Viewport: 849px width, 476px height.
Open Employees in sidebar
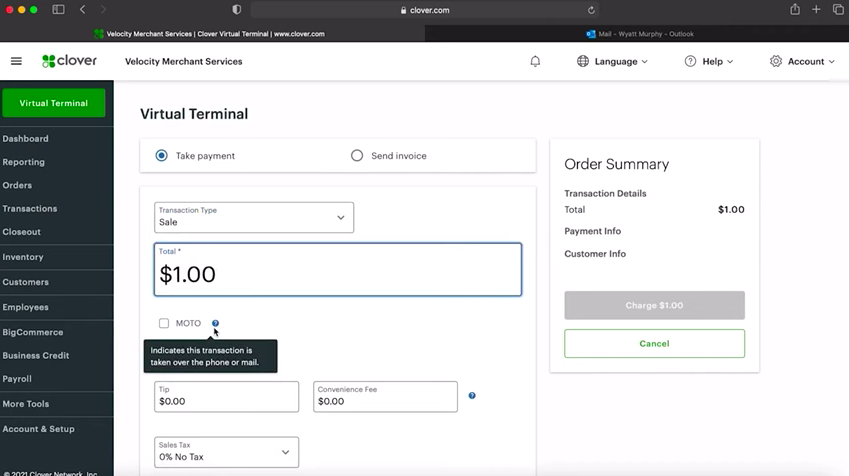[25, 307]
